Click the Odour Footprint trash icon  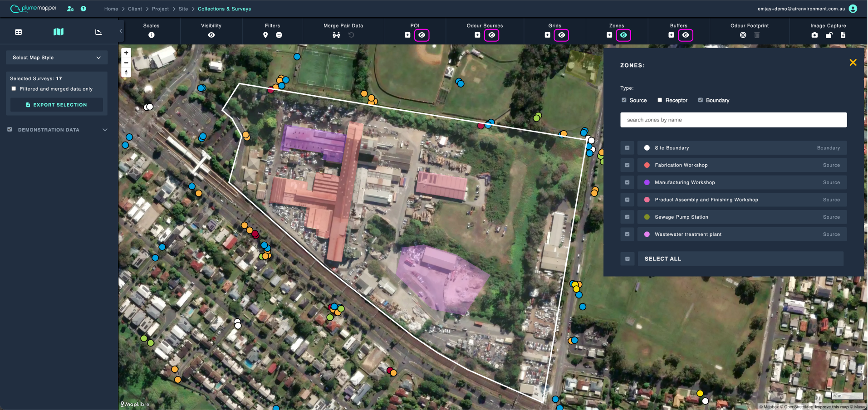tap(757, 35)
